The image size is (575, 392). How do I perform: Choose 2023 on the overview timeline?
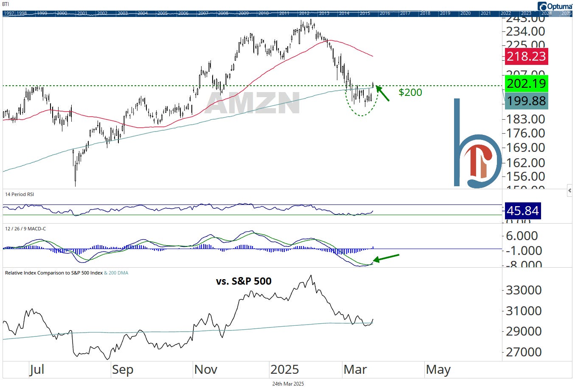(x=526, y=13)
